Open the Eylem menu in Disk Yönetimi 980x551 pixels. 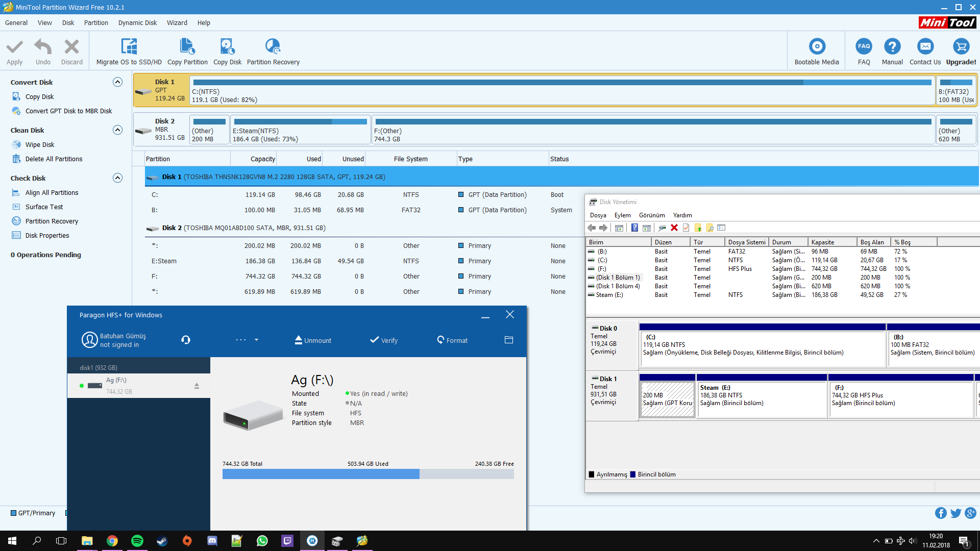pos(622,215)
